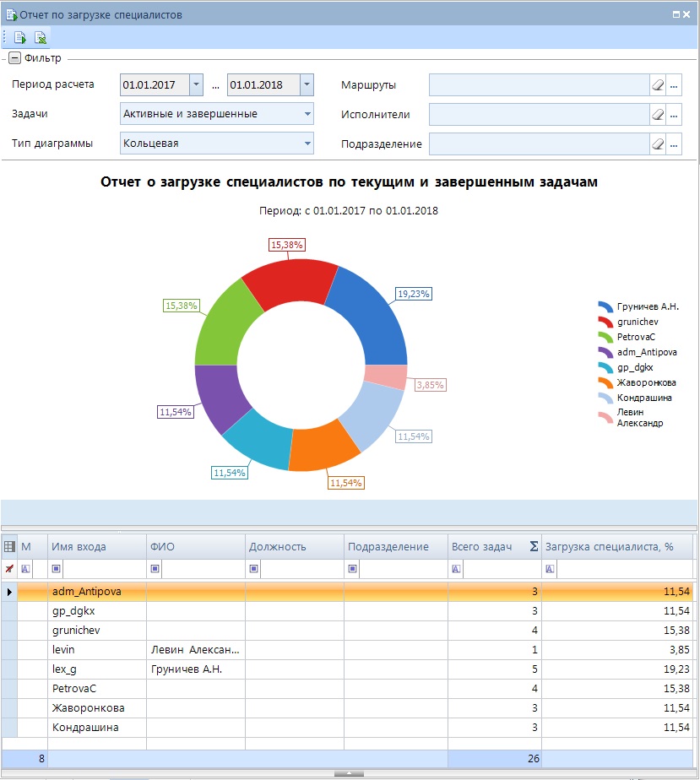Open the Тип диаграммы dropdown
700x780 pixels.
pyautogui.click(x=306, y=144)
